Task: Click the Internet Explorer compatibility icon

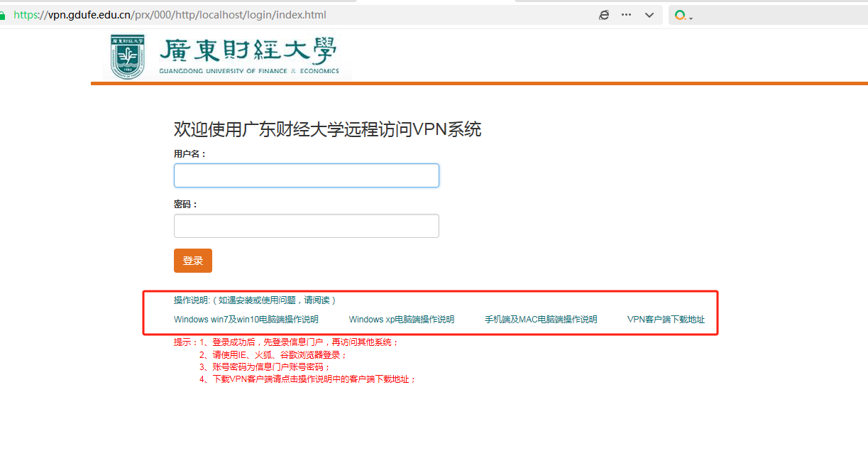Action: click(604, 14)
